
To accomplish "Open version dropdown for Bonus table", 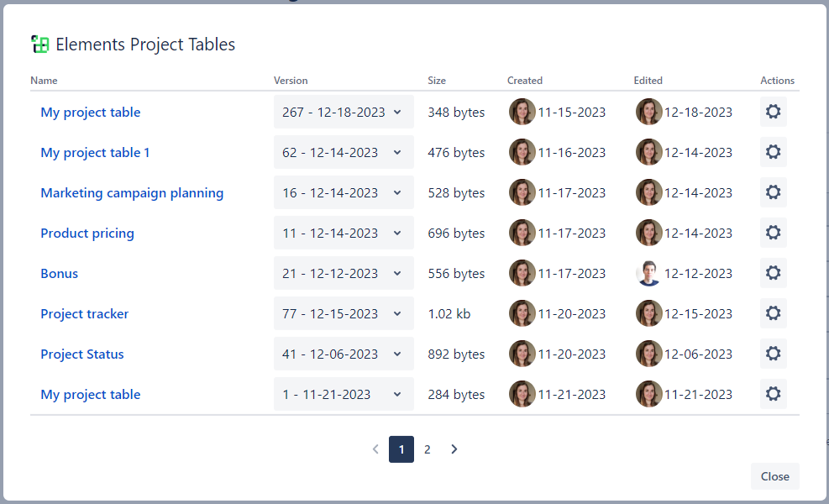I will pyautogui.click(x=344, y=273).
